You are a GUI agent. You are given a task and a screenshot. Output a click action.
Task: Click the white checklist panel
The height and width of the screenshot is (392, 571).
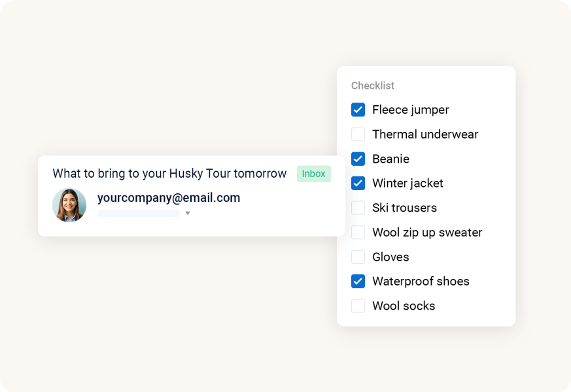point(426,196)
